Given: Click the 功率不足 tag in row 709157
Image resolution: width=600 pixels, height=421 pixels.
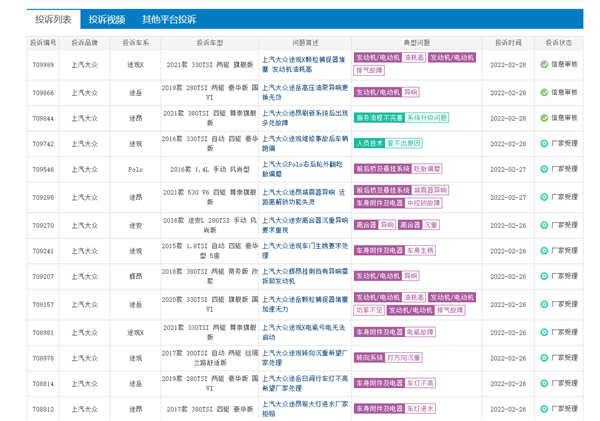Looking at the screenshot, I should [x=369, y=310].
